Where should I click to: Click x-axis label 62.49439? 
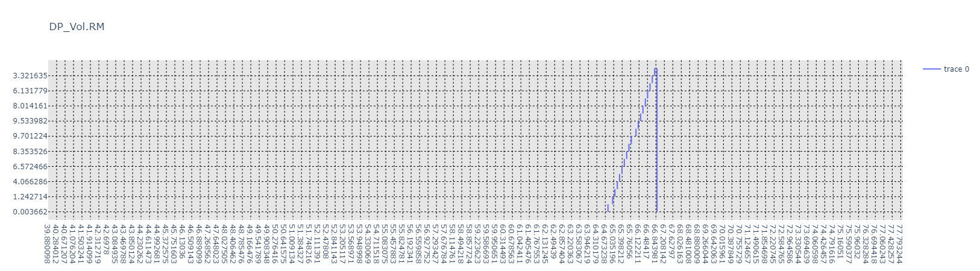tap(554, 241)
